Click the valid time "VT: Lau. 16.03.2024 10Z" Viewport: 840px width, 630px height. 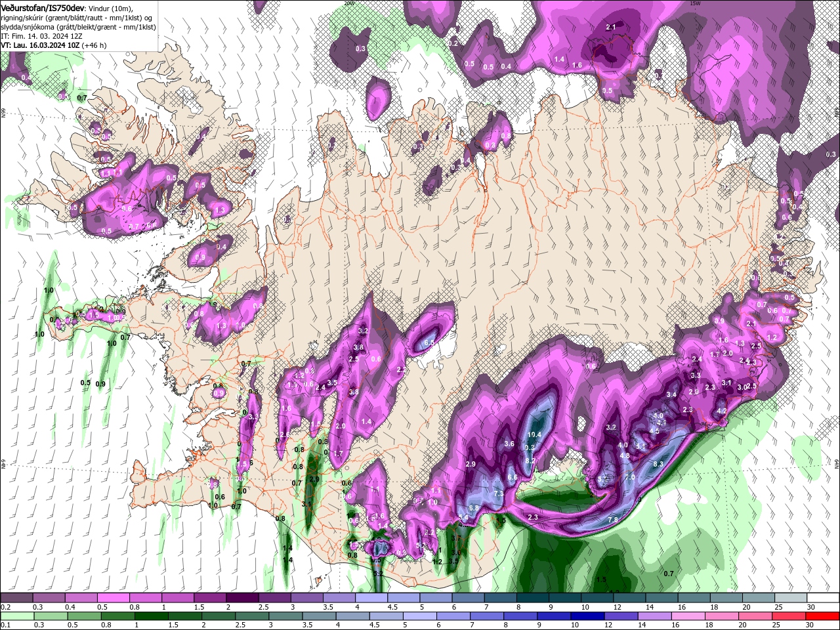(41, 45)
